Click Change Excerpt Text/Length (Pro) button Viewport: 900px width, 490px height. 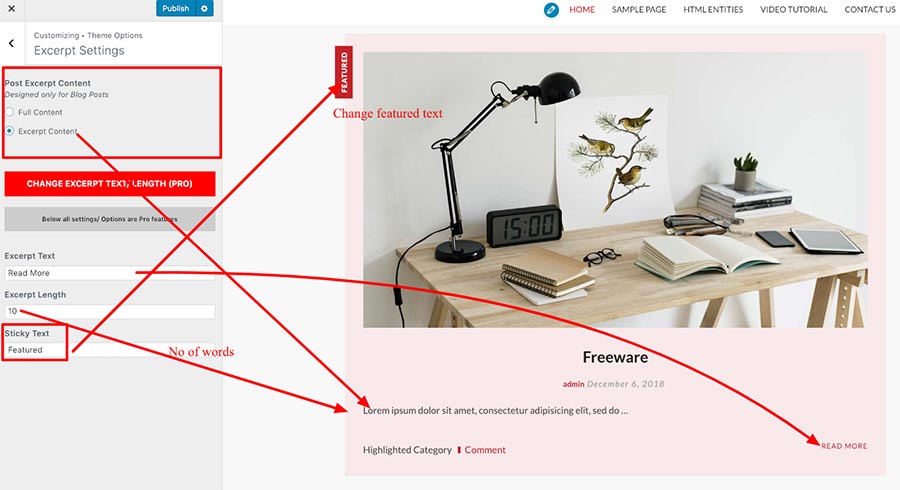tap(110, 184)
